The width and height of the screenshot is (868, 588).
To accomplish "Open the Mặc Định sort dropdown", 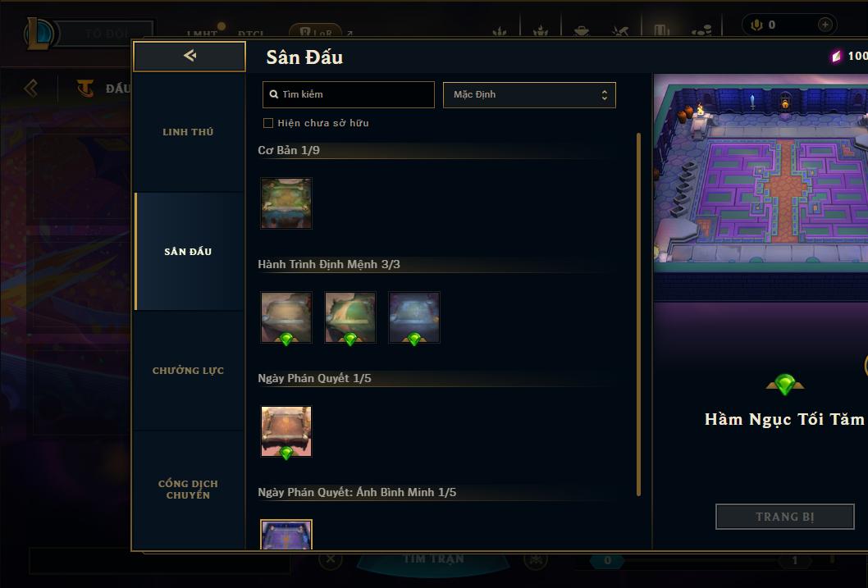I will click(x=529, y=94).
